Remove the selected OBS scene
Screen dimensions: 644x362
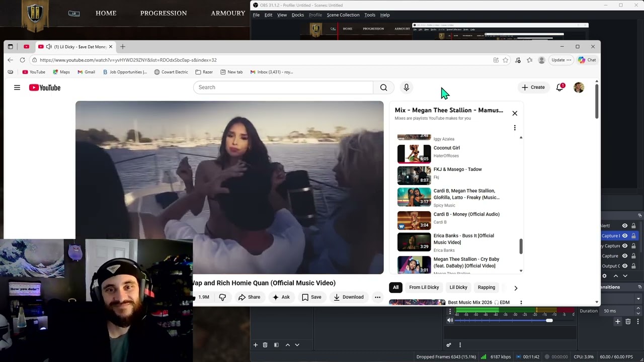click(265, 345)
